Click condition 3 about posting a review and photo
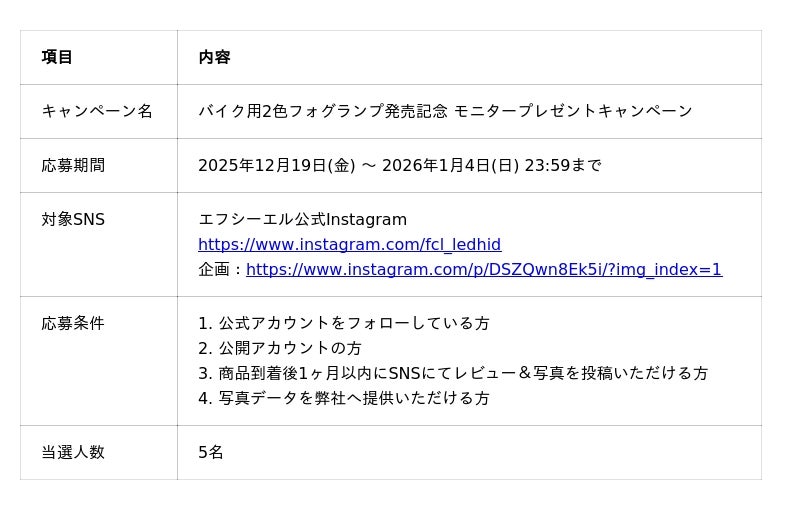Image resolution: width=800 pixels, height=510 pixels. [453, 373]
